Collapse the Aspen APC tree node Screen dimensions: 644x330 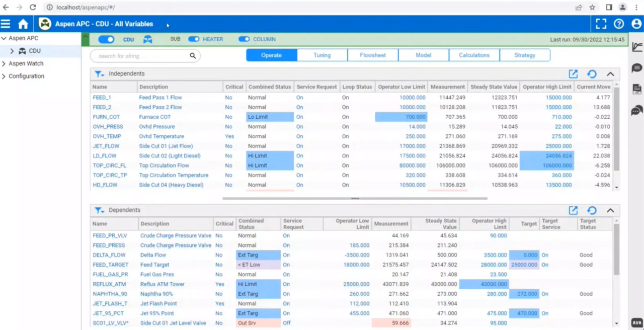coord(4,38)
